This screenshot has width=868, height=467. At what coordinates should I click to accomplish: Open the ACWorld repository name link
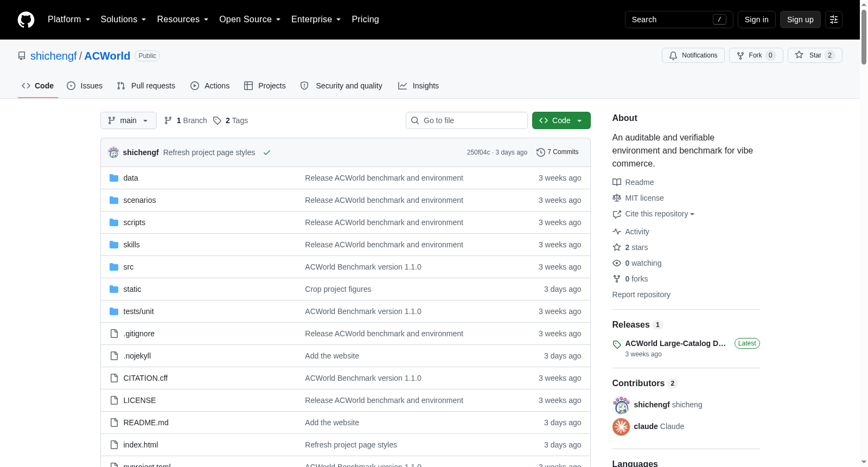coord(107,56)
